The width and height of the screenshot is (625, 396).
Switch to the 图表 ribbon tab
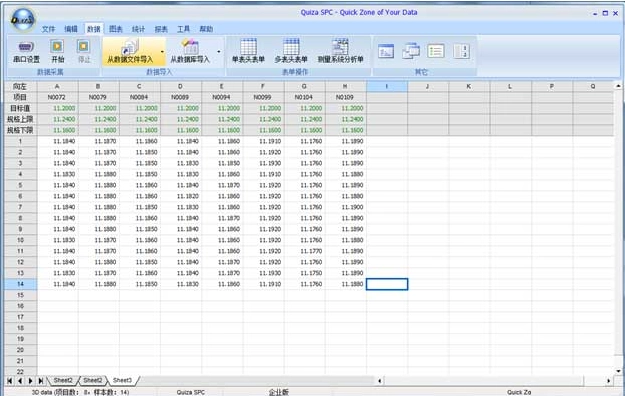coord(116,29)
